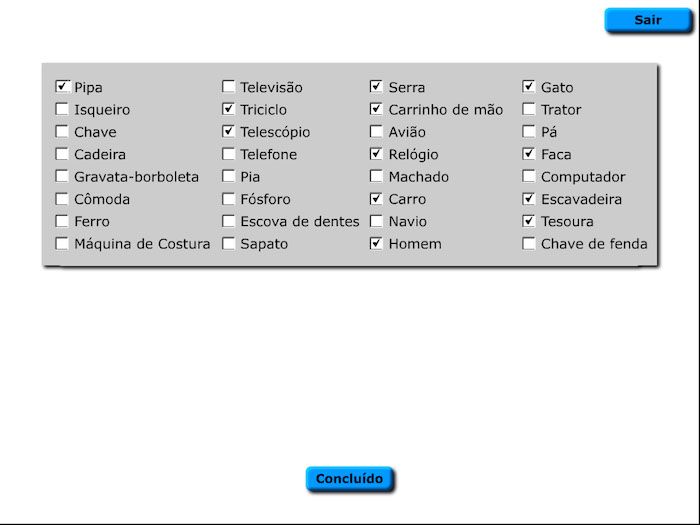This screenshot has height=525, width=700.
Task: Click the Concluído button
Action: (x=349, y=479)
